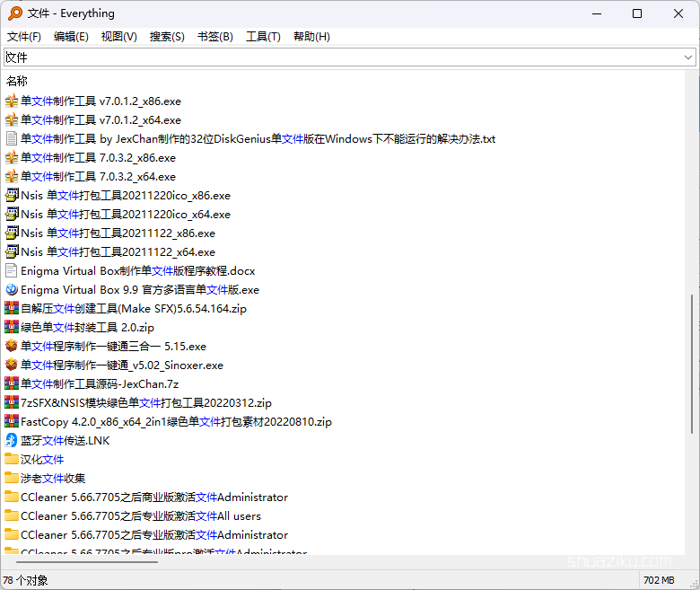Click the folder icon of 汉化文件

12,460
